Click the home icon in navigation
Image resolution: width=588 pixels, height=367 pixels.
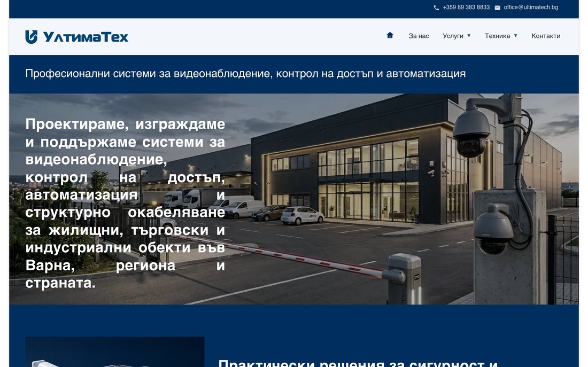tap(390, 35)
